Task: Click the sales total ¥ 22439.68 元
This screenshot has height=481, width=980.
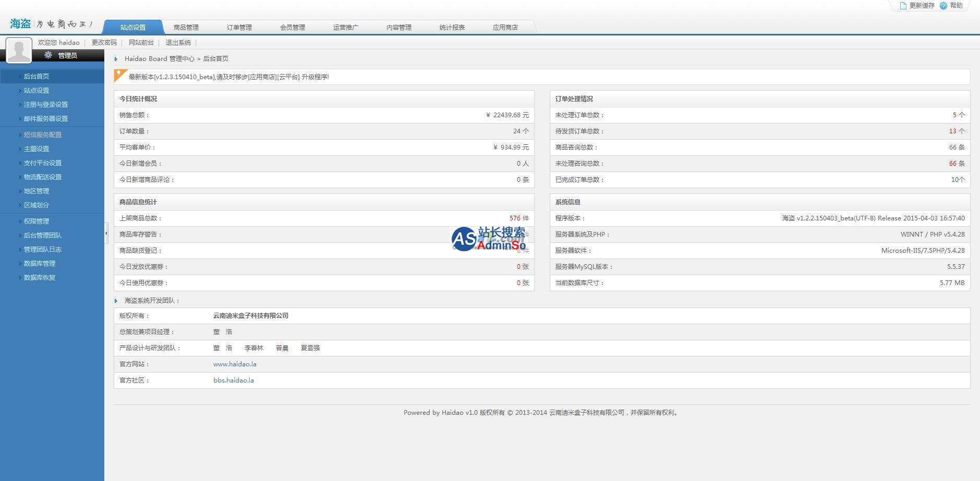Action: coord(507,115)
